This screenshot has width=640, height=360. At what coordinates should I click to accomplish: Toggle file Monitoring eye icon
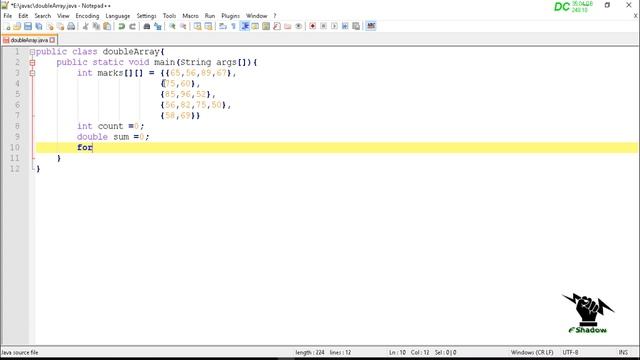click(298, 26)
